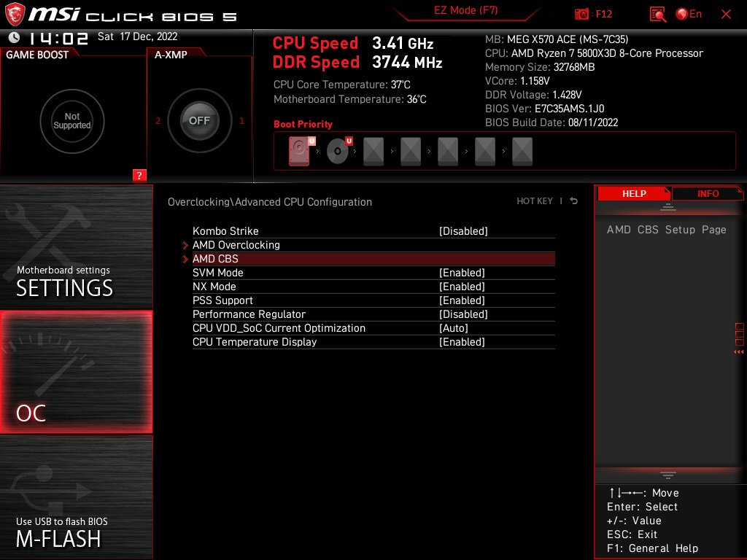Viewport: 747px width, 560px height.
Task: Change Kombo Strike Disabled value
Action: (463, 231)
